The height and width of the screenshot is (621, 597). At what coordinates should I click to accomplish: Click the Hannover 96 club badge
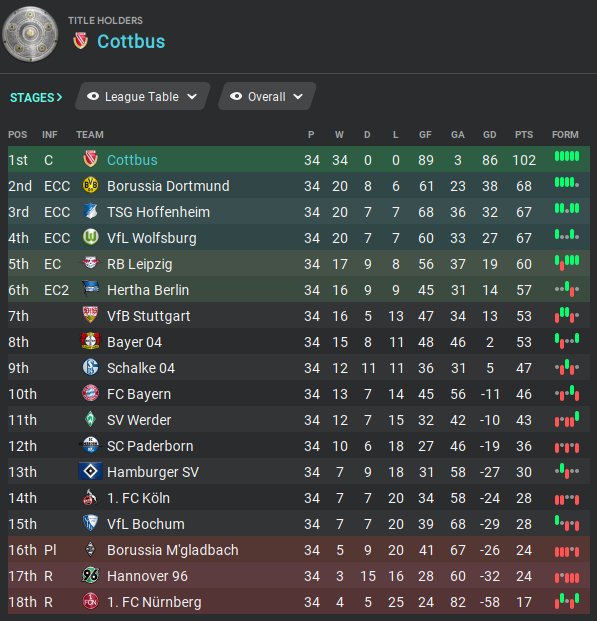pyautogui.click(x=90, y=575)
